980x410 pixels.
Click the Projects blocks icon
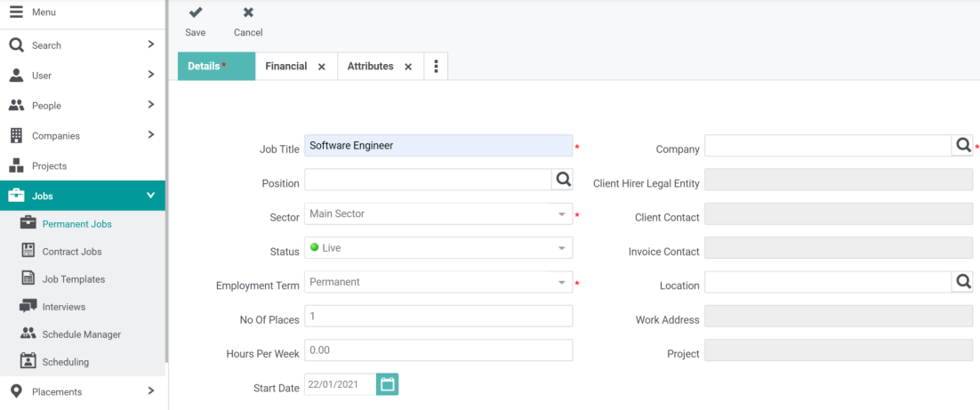(x=16, y=165)
